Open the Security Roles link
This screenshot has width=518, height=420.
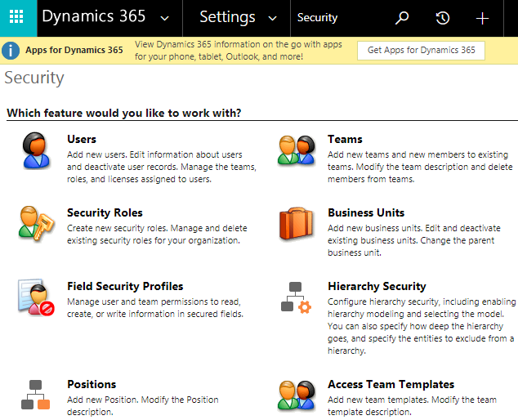pos(105,212)
